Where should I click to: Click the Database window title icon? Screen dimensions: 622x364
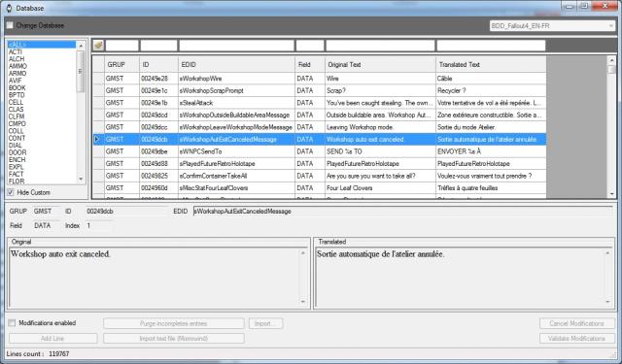9,8
